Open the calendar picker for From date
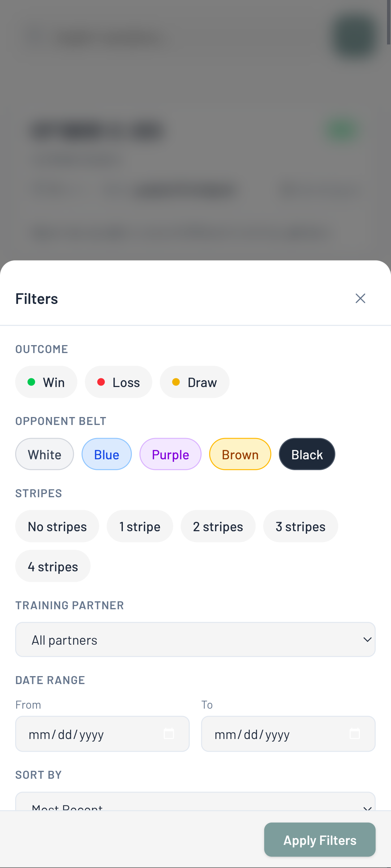391x868 pixels. point(169,734)
